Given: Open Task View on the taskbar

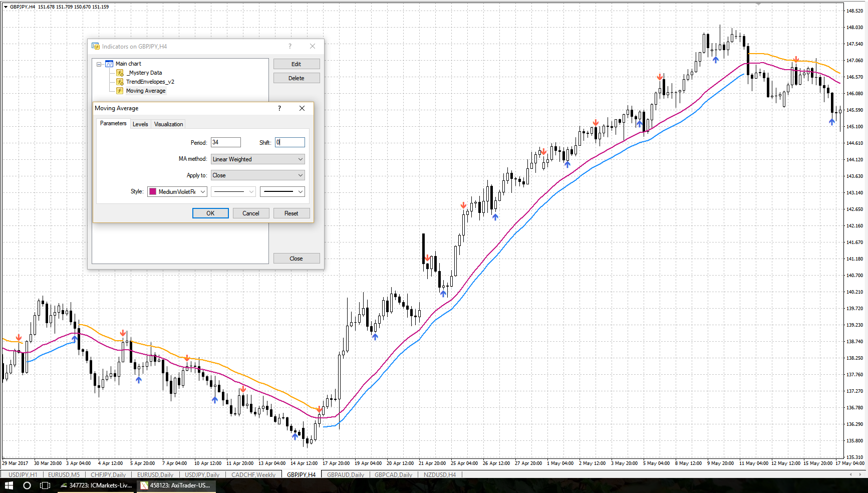Looking at the screenshot, I should [45, 485].
